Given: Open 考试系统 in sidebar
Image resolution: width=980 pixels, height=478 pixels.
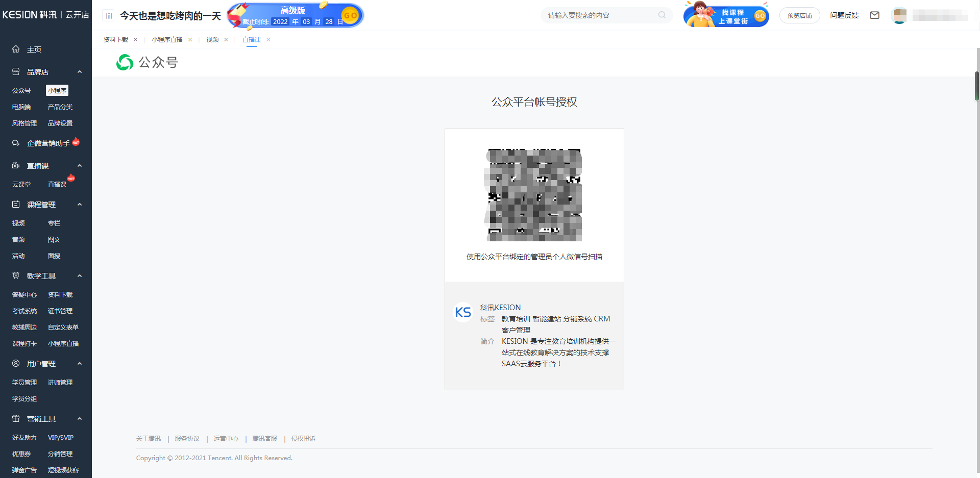Looking at the screenshot, I should [24, 311].
